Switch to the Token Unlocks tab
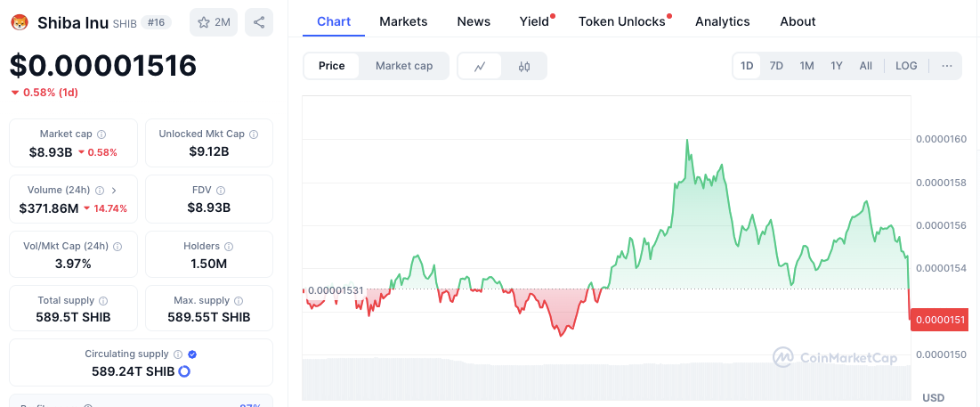980x407 pixels. pyautogui.click(x=622, y=21)
